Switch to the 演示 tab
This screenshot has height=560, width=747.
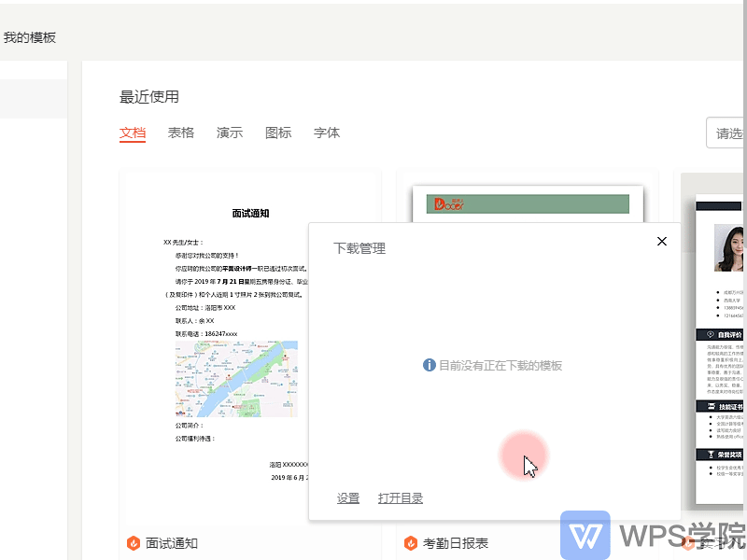(x=230, y=133)
